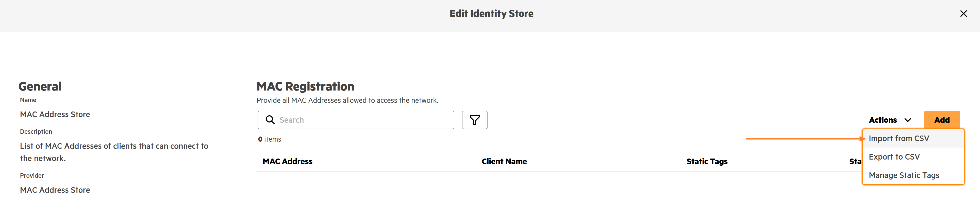Close the Edit Identity Store dialog
The height and width of the screenshot is (213, 980).
963,14
